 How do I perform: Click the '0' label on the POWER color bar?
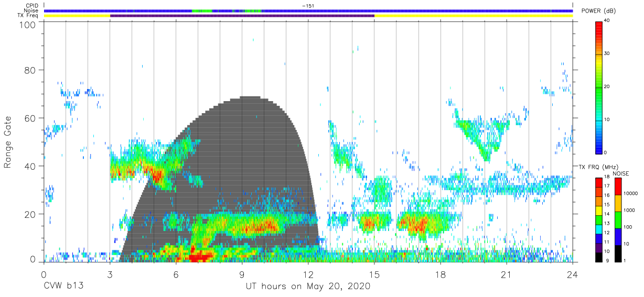606,152
